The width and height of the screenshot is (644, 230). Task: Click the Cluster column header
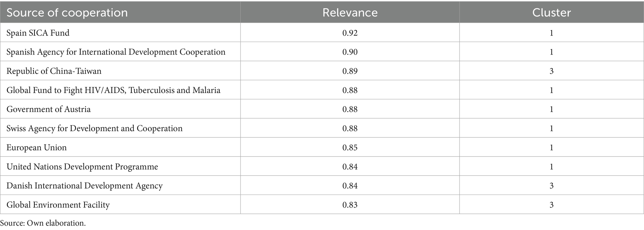click(x=551, y=13)
